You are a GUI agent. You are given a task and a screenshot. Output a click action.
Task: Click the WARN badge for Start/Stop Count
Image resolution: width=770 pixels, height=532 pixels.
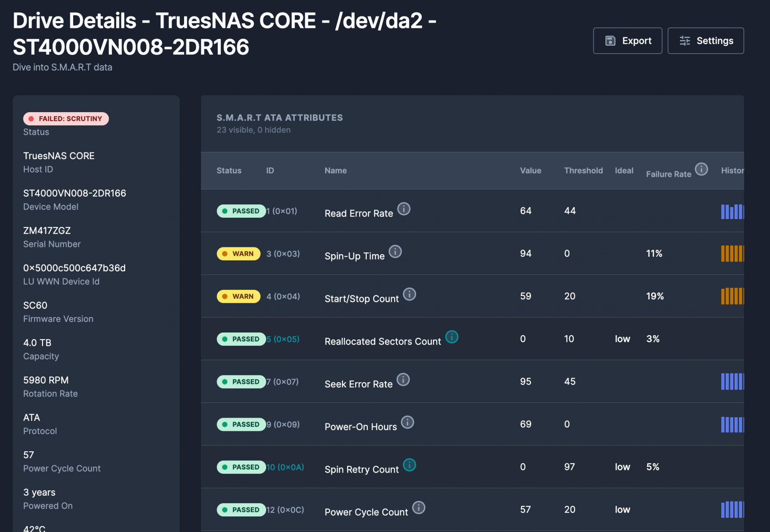239,296
